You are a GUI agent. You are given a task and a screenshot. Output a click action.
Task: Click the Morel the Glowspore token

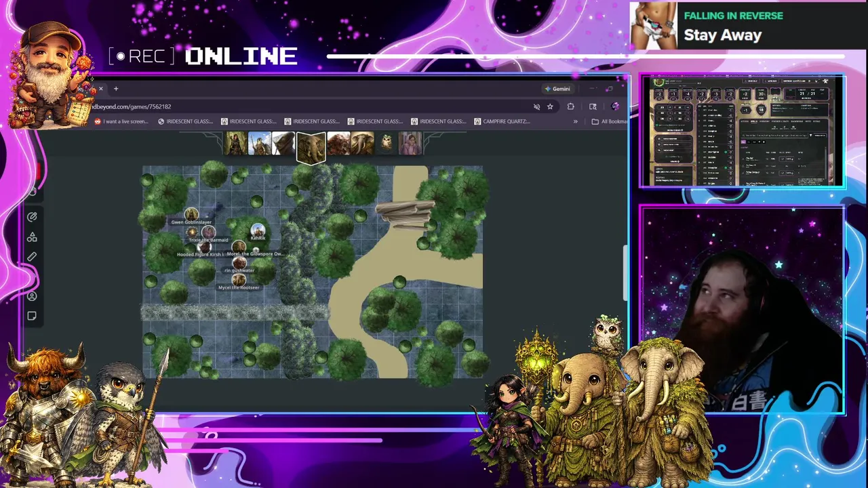(x=239, y=247)
